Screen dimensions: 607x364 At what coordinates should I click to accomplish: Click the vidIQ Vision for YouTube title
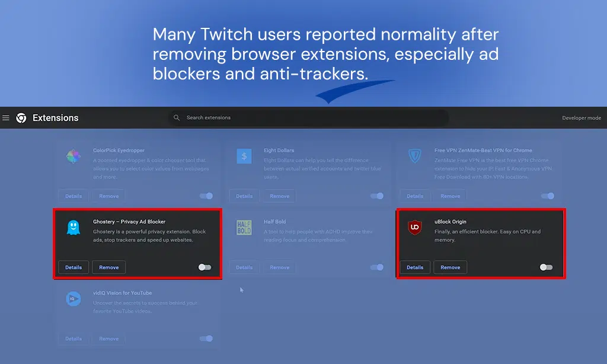tap(122, 293)
